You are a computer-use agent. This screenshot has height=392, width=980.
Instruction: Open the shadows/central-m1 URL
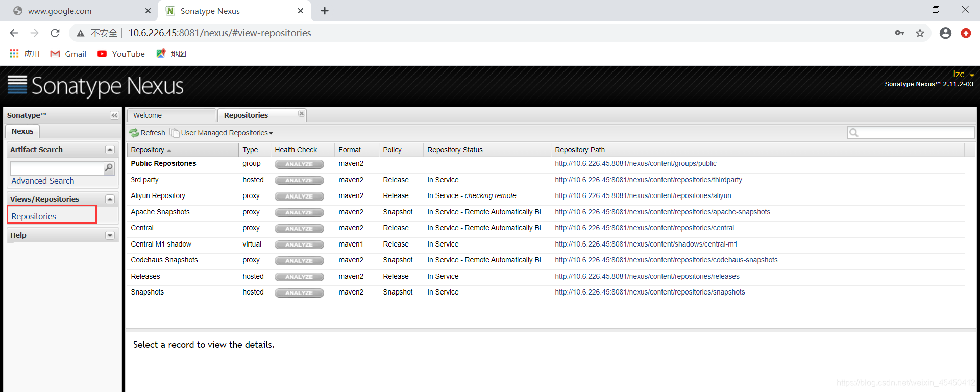click(646, 244)
